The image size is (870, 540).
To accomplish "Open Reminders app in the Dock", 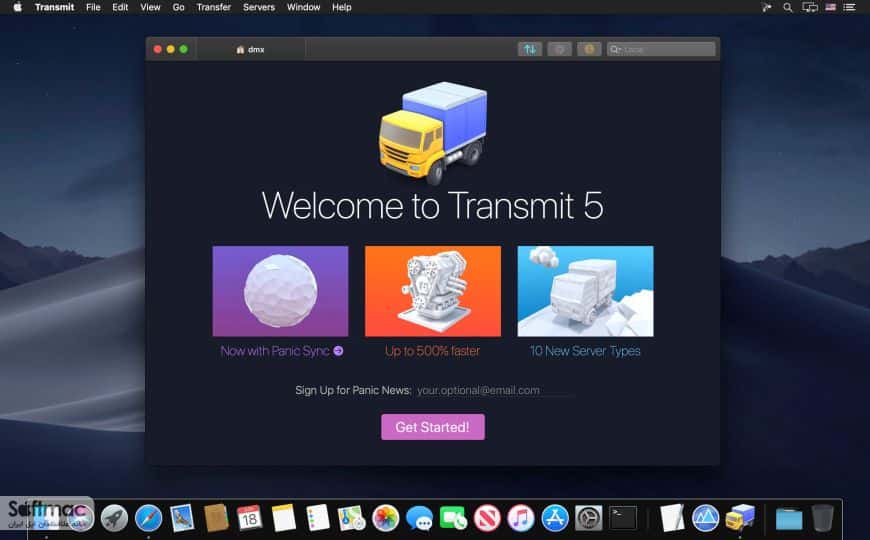I will 317,518.
